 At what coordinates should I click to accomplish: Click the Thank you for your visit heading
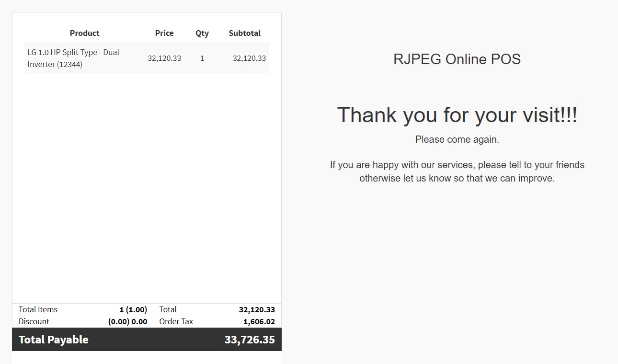click(x=457, y=115)
